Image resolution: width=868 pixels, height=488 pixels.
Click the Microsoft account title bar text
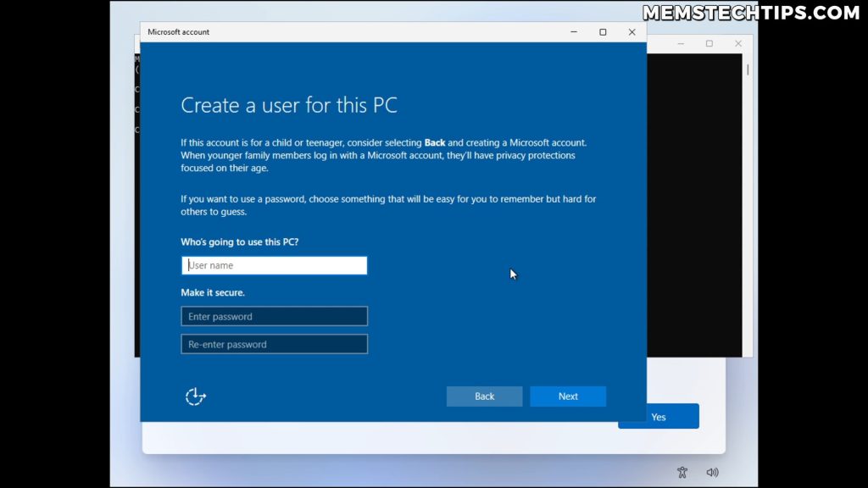(x=178, y=32)
